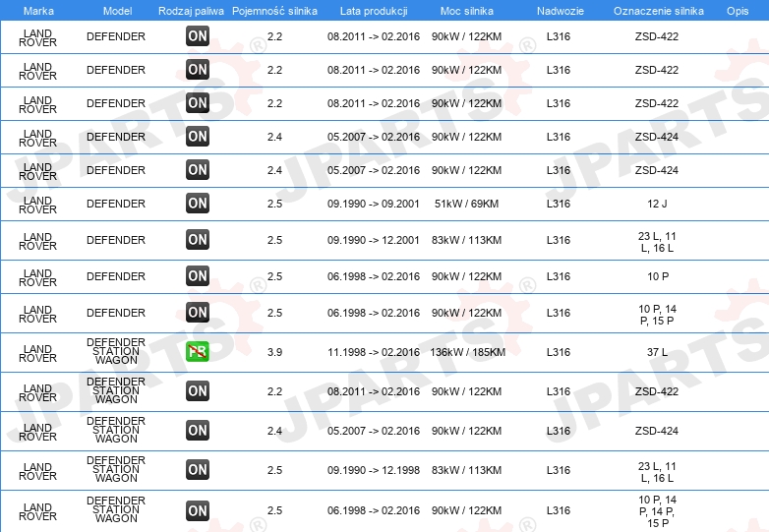769x532 pixels.
Task: Click 'ZSD-424' in the Station Wagon row
Action: point(657,431)
